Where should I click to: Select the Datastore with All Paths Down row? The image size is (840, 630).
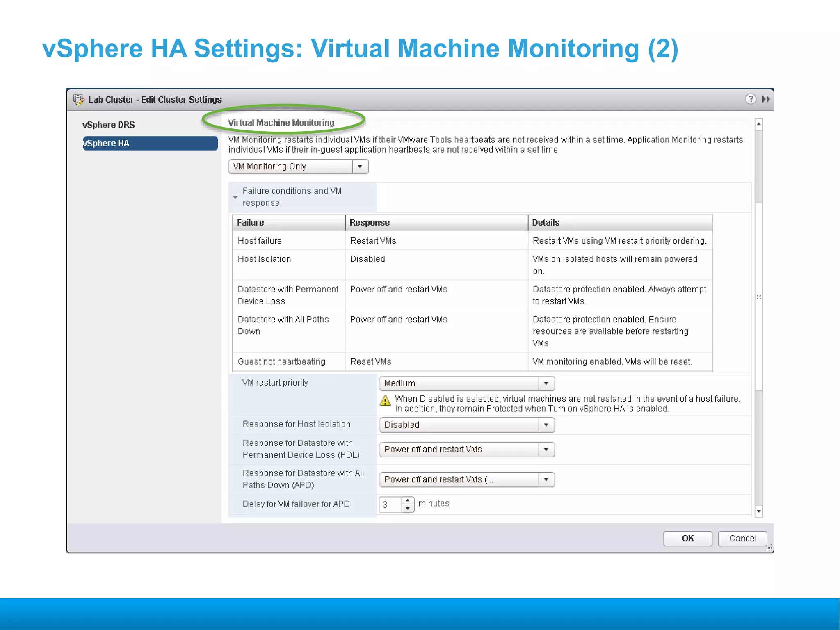[x=472, y=331]
